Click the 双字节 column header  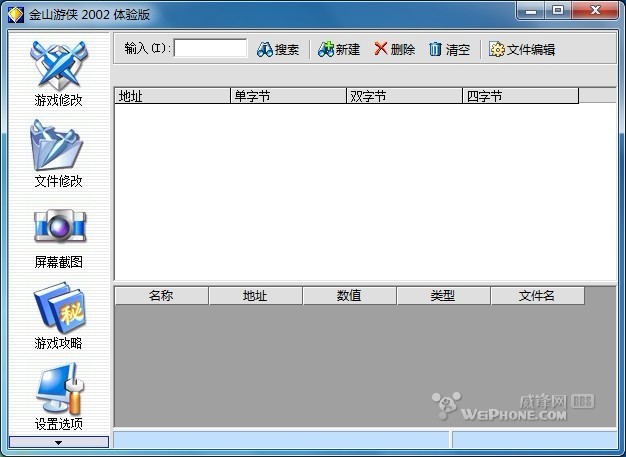coord(404,96)
